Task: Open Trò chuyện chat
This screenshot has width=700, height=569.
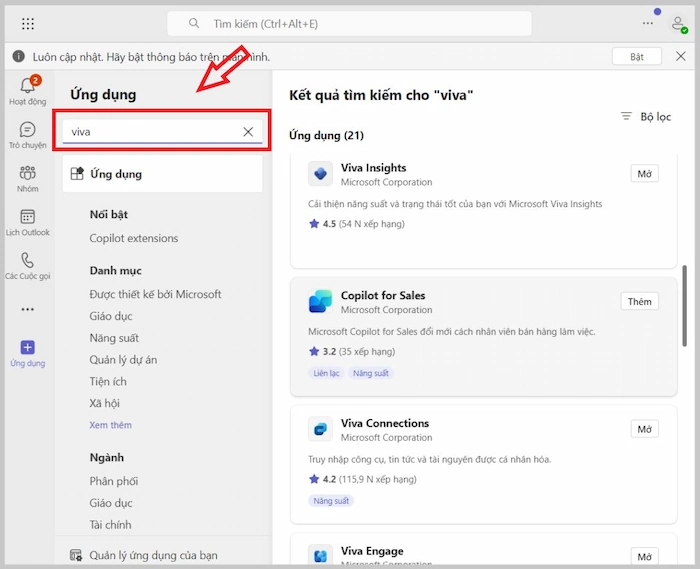Action: coord(28,136)
